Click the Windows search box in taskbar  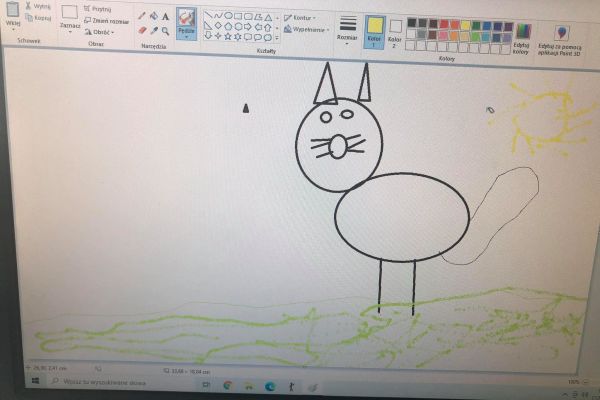click(x=110, y=382)
